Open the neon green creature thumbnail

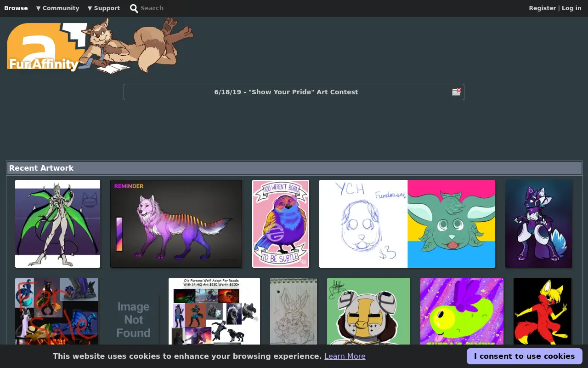click(x=462, y=311)
